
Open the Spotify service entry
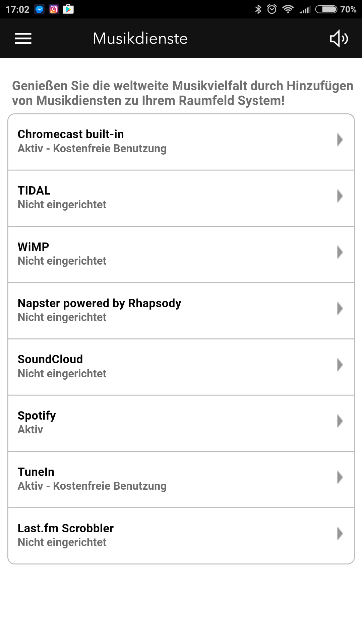[x=181, y=423]
